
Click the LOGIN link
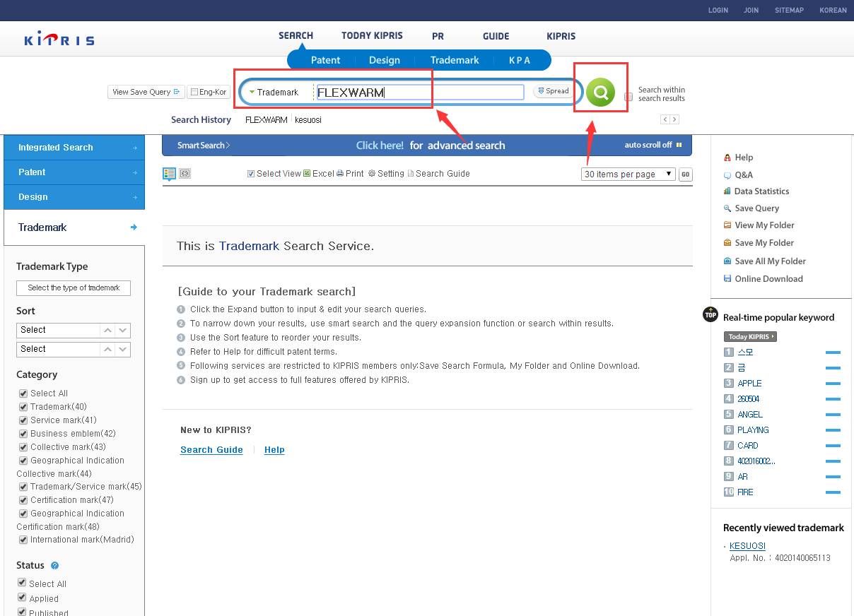click(x=718, y=10)
